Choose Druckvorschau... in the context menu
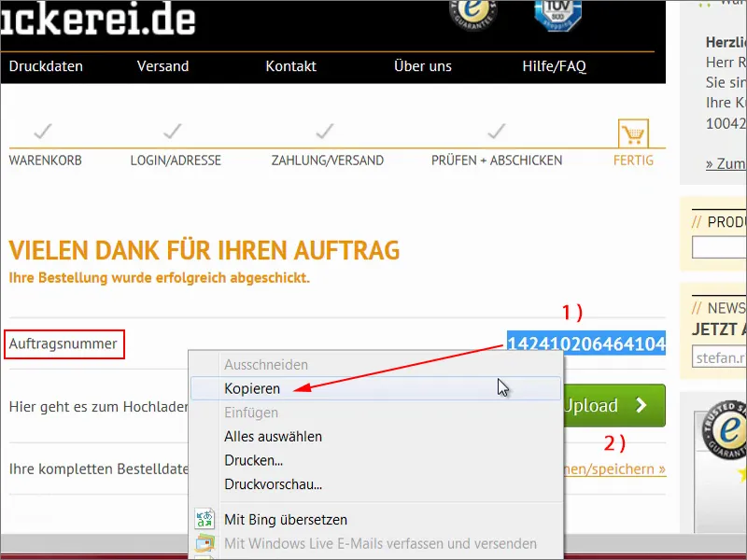This screenshot has height=560, width=747. pos(376,484)
